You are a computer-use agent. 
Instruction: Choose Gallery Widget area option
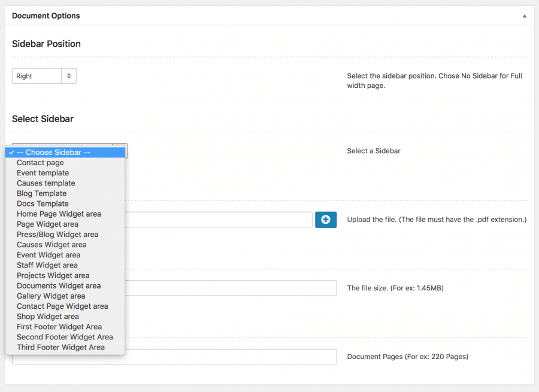[x=65, y=296]
